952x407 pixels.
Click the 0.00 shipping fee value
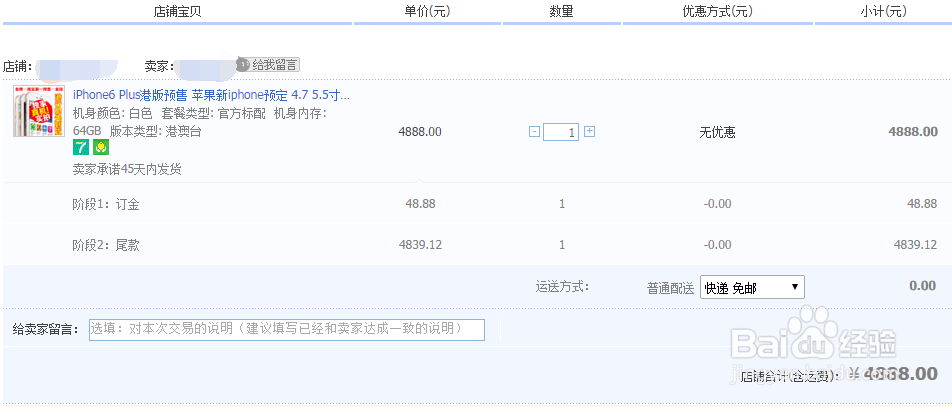tap(922, 286)
